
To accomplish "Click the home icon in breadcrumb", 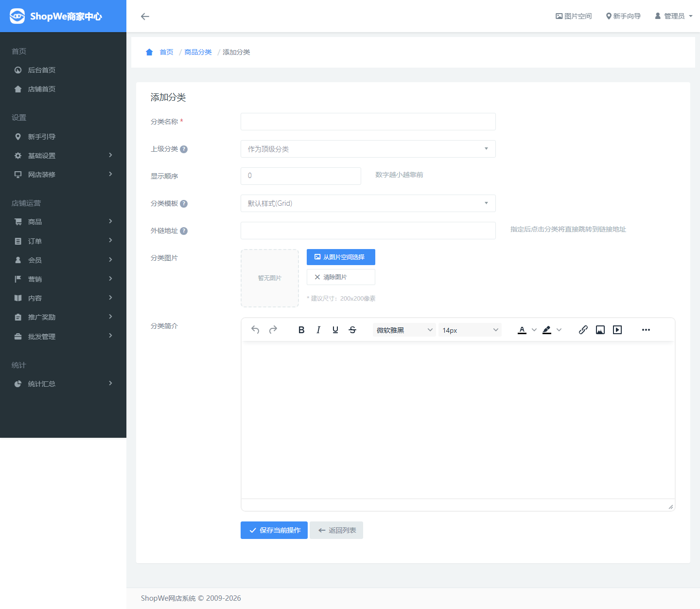I will pos(149,52).
